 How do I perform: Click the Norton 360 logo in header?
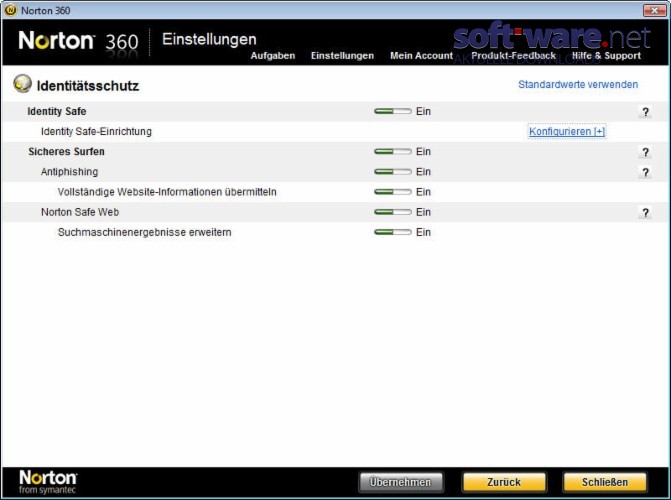click(78, 42)
